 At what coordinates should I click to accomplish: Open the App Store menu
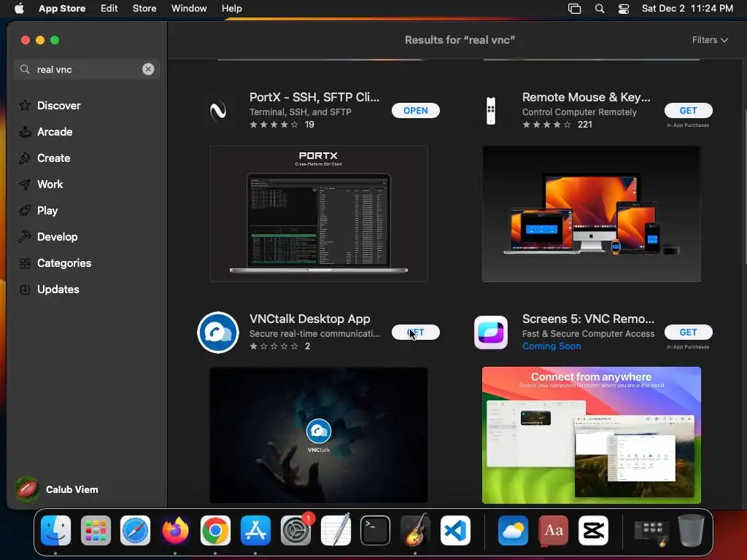62,9
